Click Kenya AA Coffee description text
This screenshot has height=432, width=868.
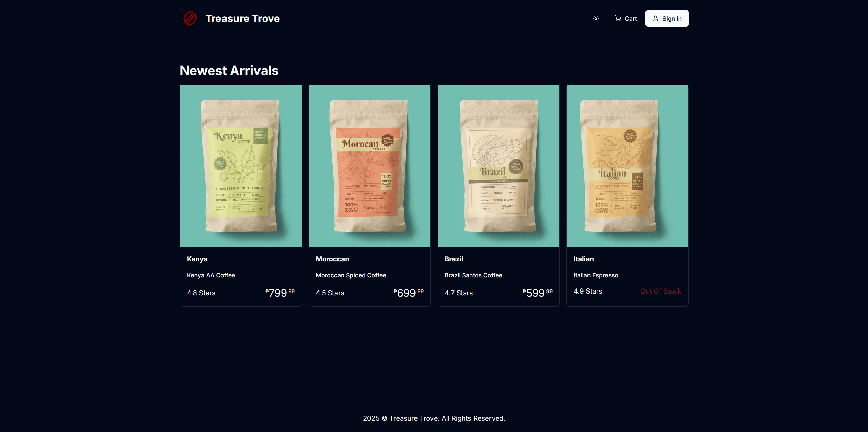[x=211, y=275]
